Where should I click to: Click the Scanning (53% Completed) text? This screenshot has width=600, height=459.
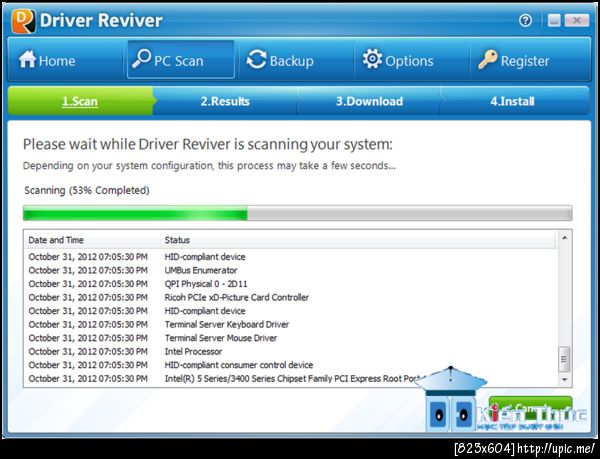87,190
